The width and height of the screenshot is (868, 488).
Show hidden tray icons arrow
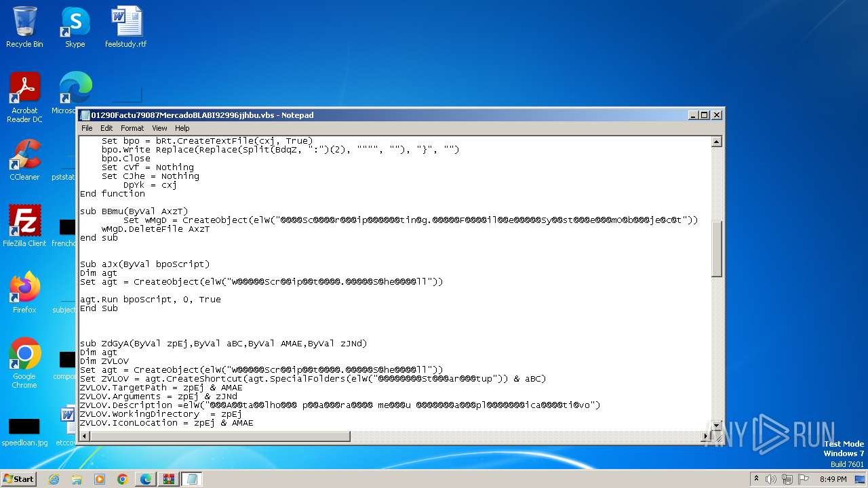pos(756,479)
